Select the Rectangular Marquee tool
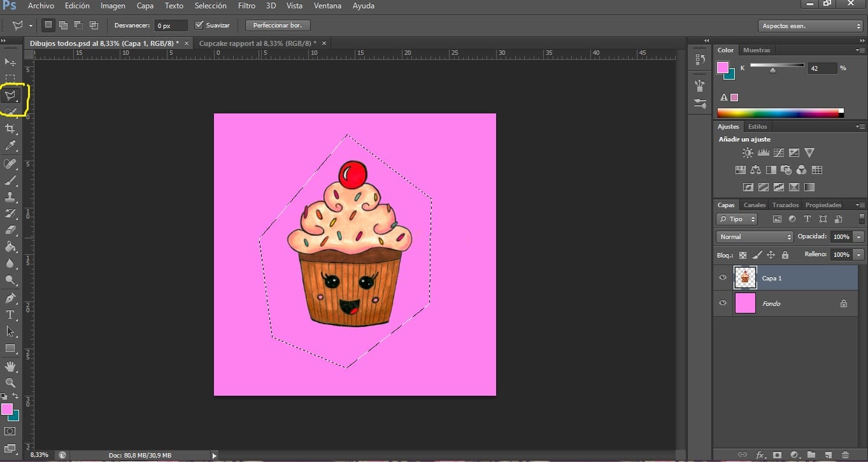Viewport: 868px width, 462px height. coord(10,78)
